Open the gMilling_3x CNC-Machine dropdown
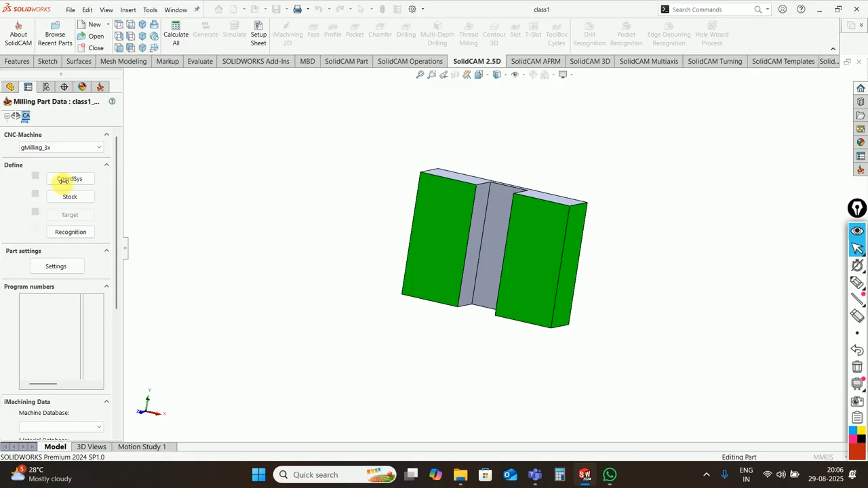This screenshot has width=868, height=488. click(61, 147)
